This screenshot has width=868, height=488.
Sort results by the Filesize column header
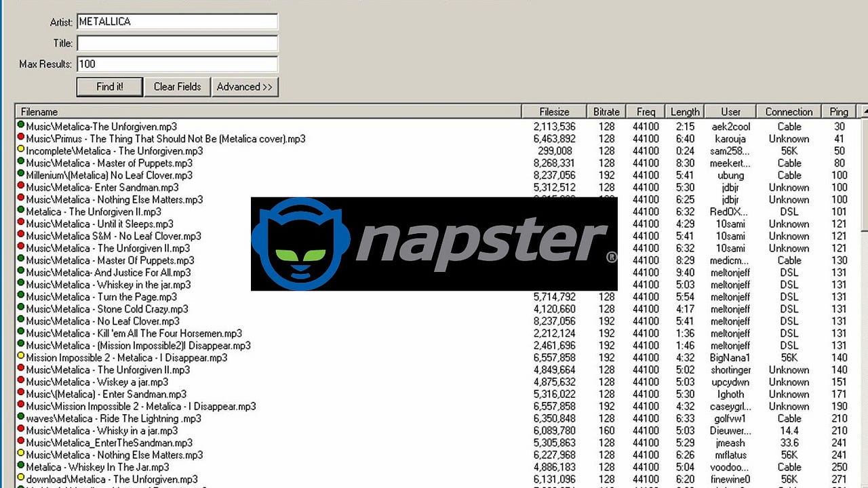(x=554, y=111)
